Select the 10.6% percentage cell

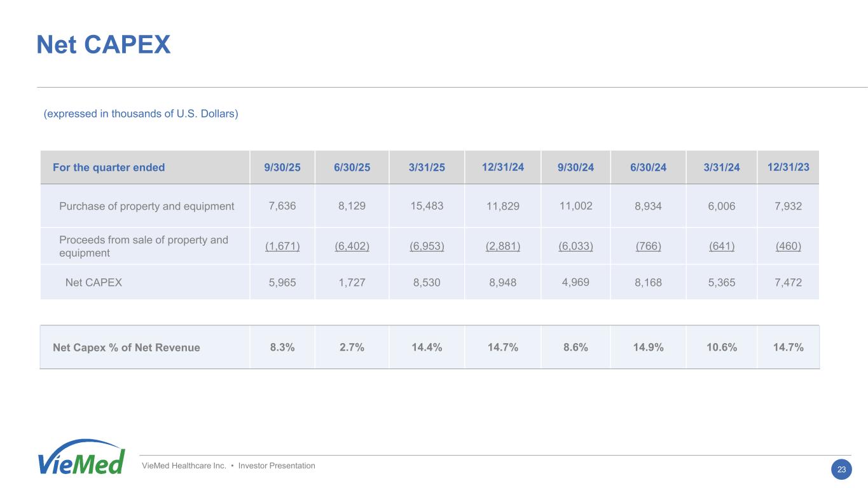click(722, 348)
